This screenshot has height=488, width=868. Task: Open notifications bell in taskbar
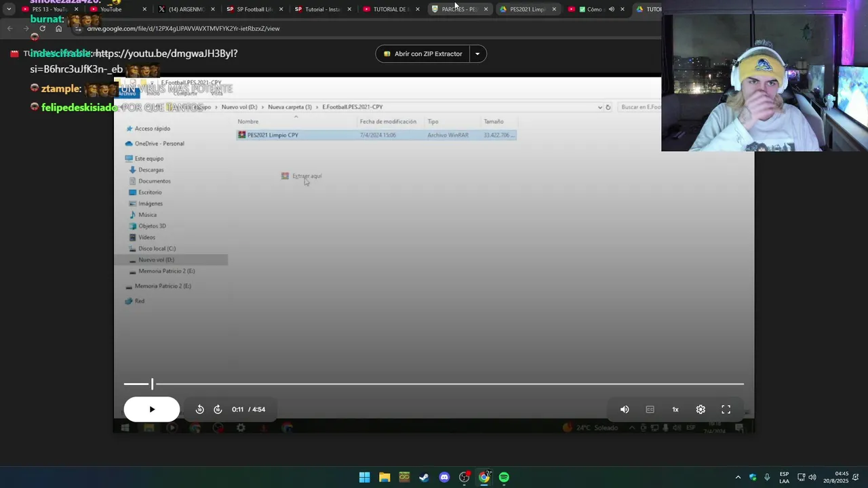point(857,477)
